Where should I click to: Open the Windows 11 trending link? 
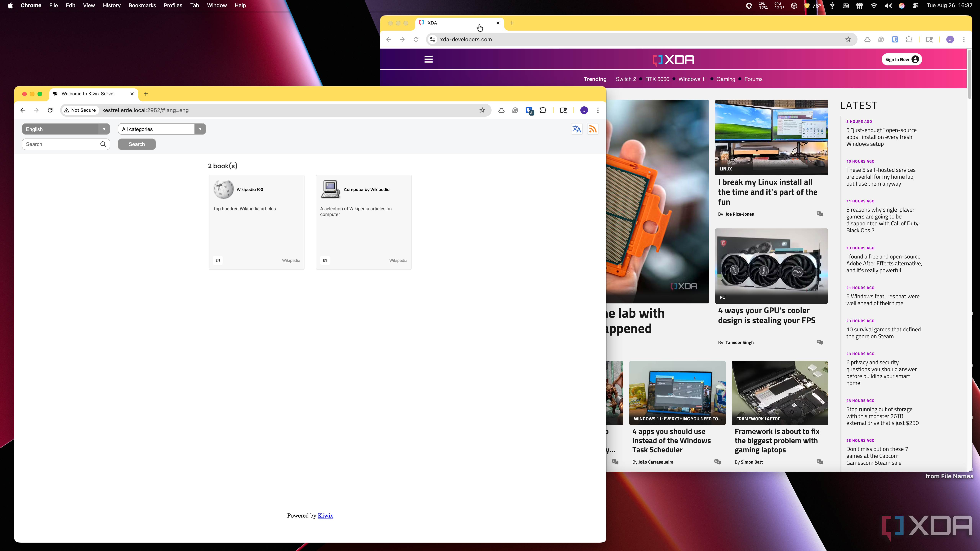click(x=692, y=79)
